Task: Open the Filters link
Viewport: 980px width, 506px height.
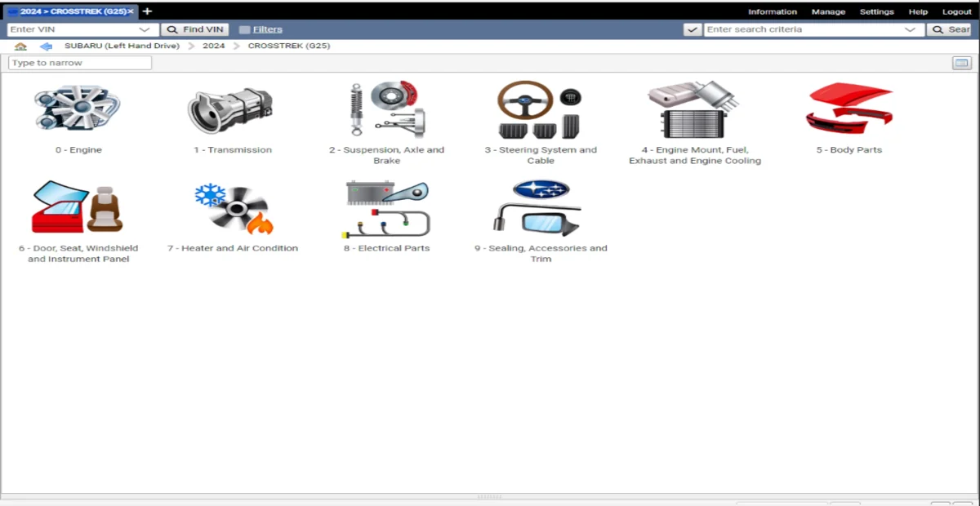Action: coord(267,29)
